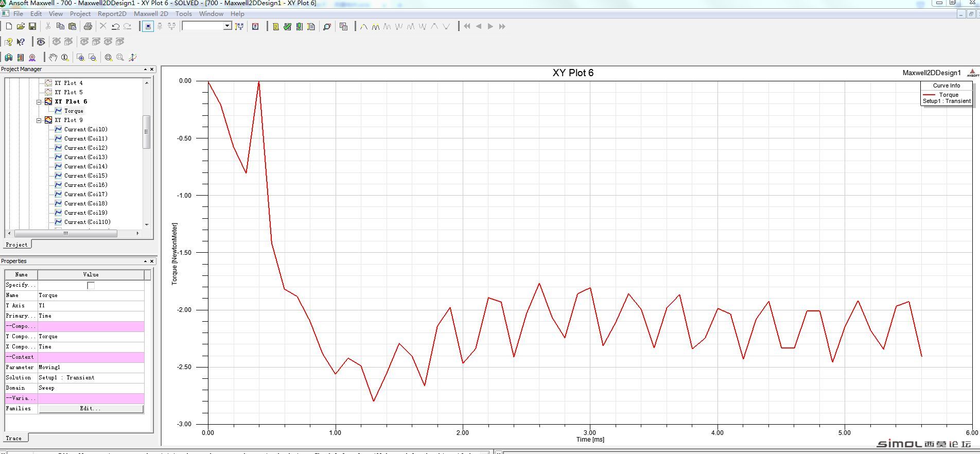The height and width of the screenshot is (454, 980).
Task: Open the Maxwell 2D menu
Action: coord(151,13)
